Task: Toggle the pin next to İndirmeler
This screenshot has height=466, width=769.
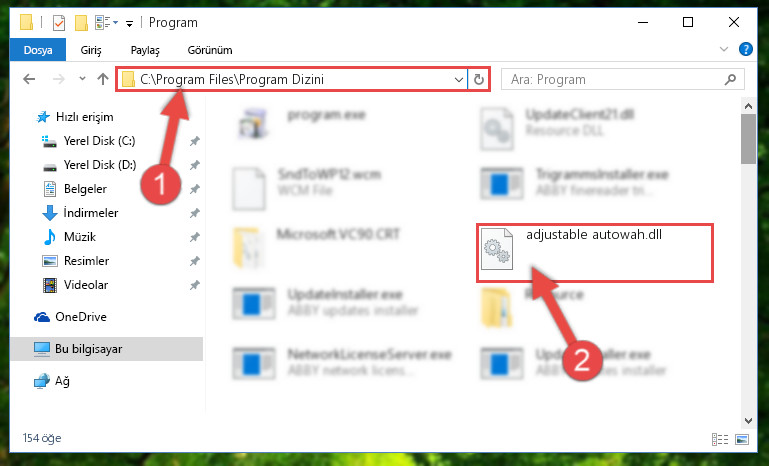Action: tap(194, 213)
